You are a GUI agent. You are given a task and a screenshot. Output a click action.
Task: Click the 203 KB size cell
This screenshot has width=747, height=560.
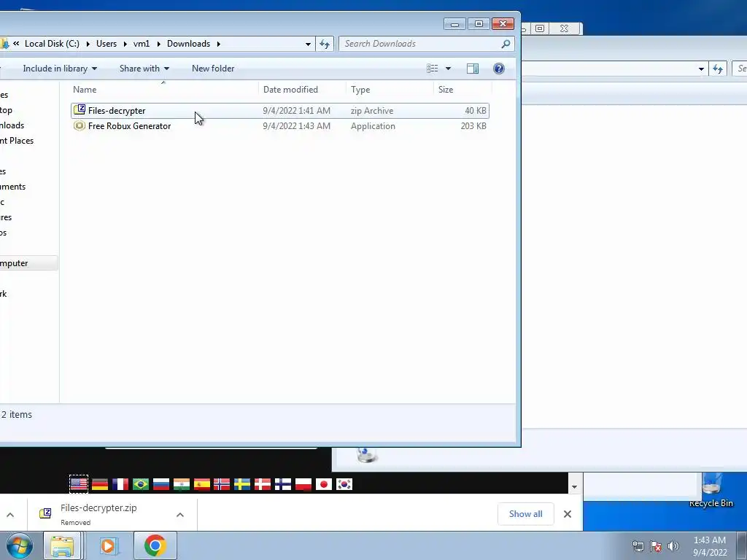(x=473, y=126)
